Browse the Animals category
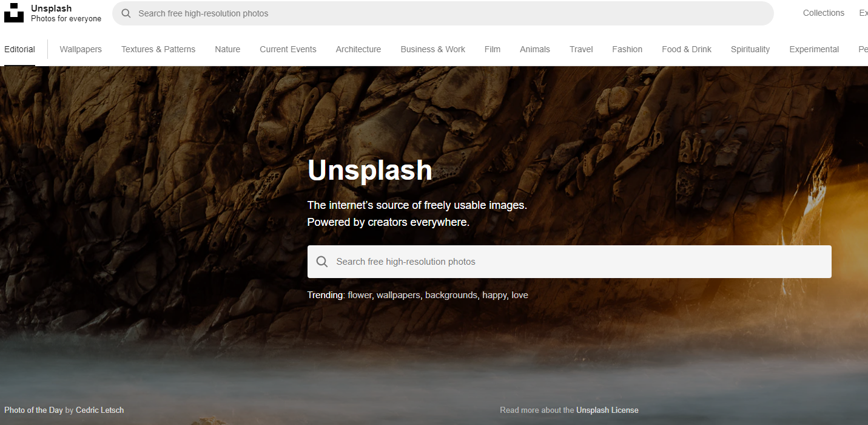 (x=535, y=49)
